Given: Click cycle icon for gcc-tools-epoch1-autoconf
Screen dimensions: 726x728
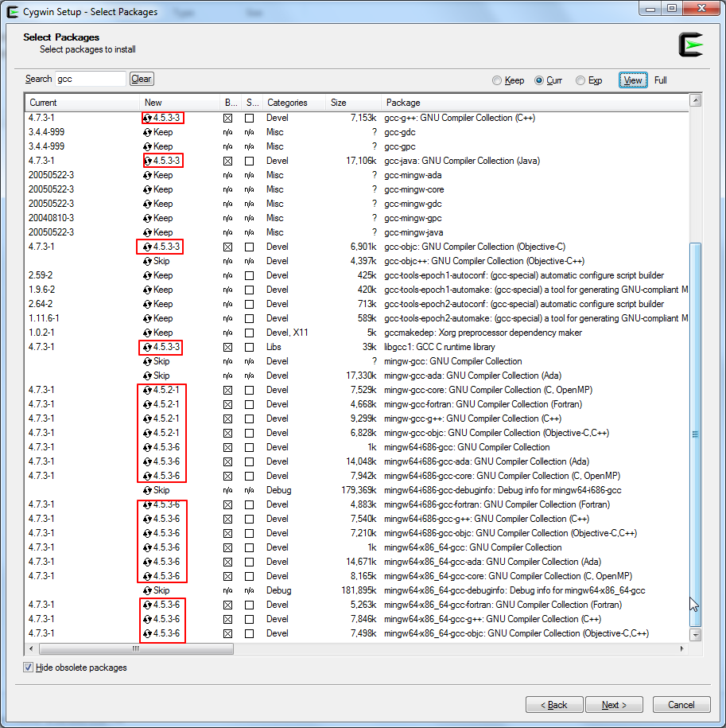Looking at the screenshot, I should tap(148, 276).
